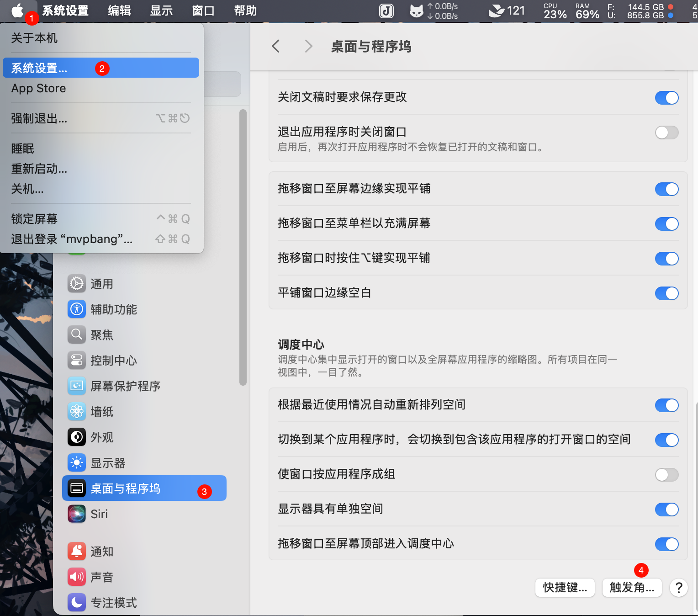698x616 pixels.
Task: Choose 系统设置... from Apple menu
Action: pos(39,68)
